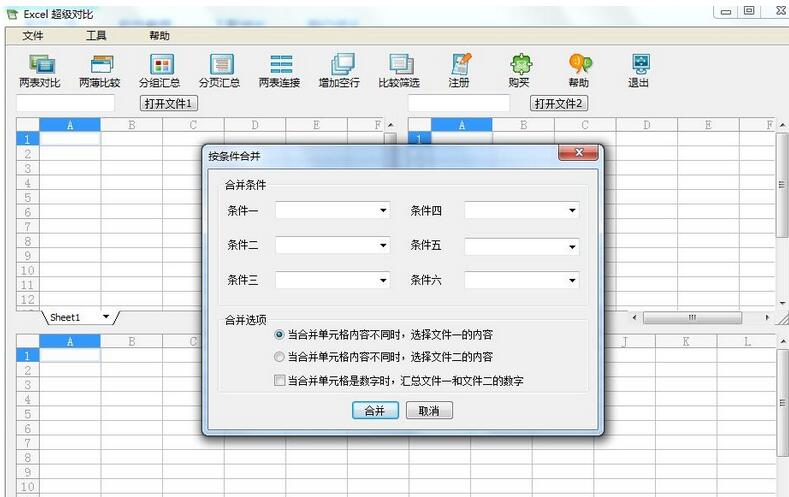The height and width of the screenshot is (497, 789).
Task: Click the 打开文件2 button
Action: (x=559, y=104)
